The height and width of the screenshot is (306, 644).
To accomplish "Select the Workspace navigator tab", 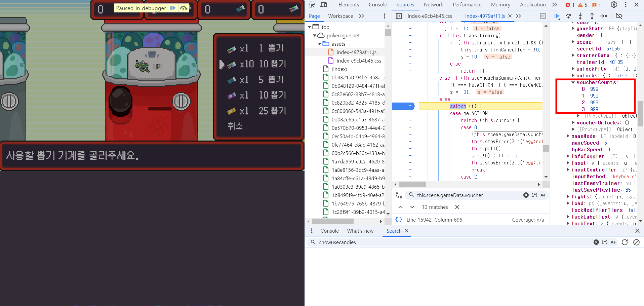I will coord(340,16).
